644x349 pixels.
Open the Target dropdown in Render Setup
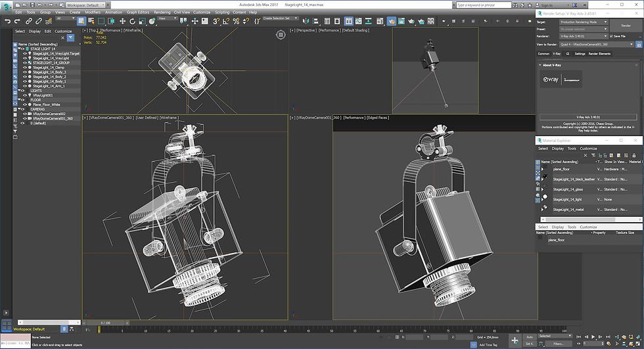point(584,22)
